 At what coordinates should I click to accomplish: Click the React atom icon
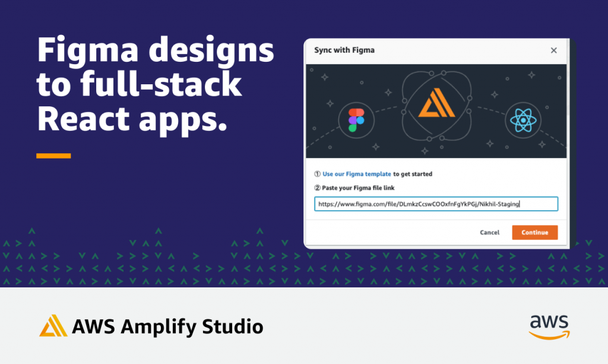point(522,119)
